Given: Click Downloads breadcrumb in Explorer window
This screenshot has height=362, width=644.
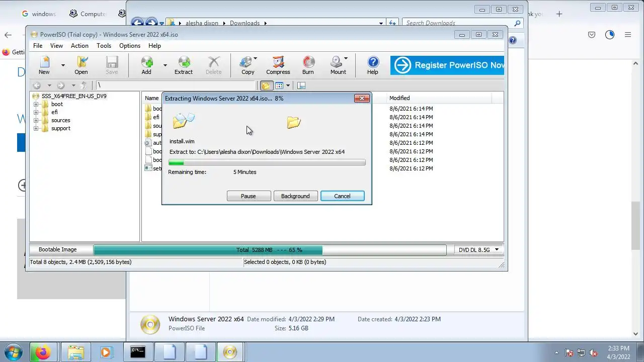Looking at the screenshot, I should pyautogui.click(x=245, y=23).
